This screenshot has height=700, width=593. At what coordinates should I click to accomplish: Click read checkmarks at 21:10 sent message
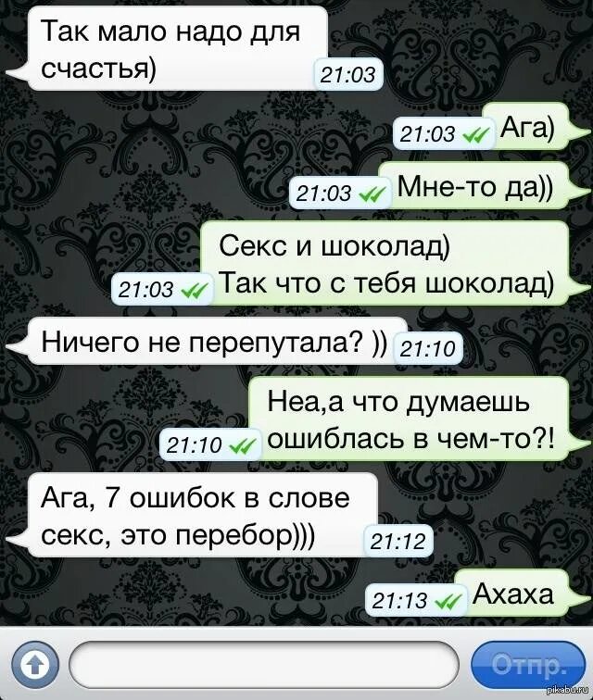[243, 445]
